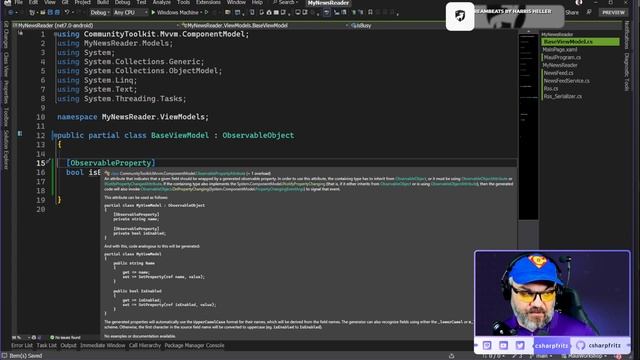Open the Help menu

pos(257,2)
